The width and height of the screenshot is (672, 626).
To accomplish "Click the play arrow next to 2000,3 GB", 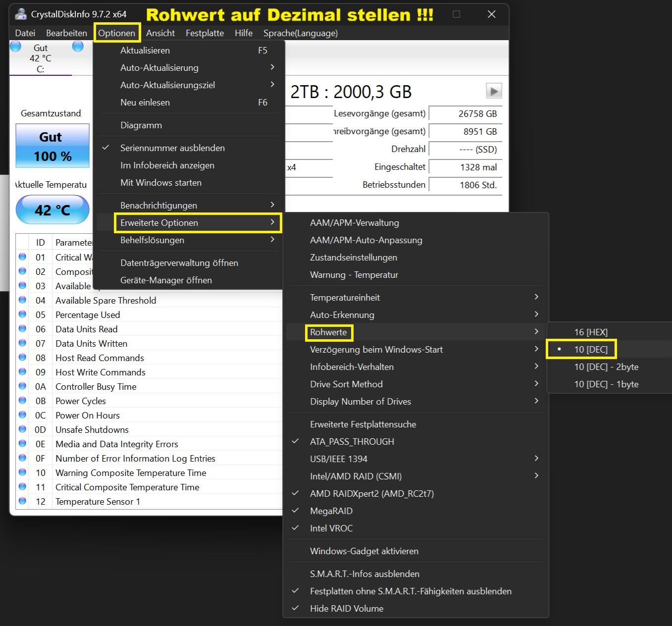I will (494, 91).
